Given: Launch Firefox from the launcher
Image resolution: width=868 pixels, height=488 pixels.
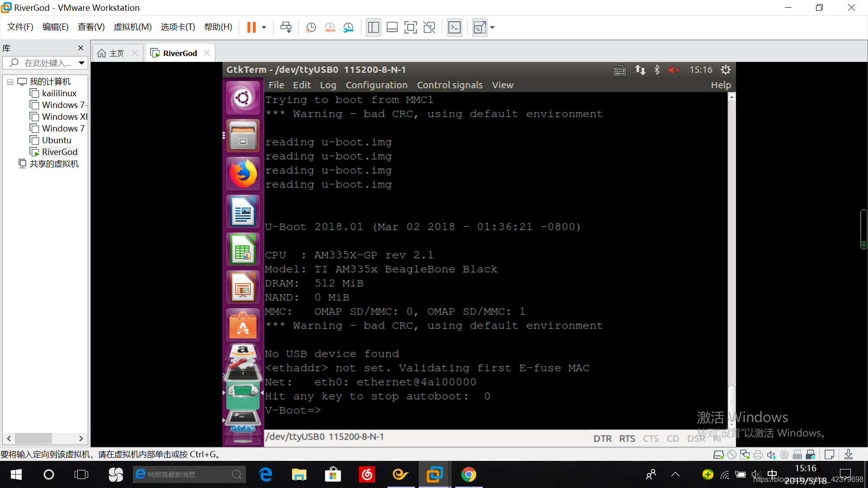Looking at the screenshot, I should 243,174.
